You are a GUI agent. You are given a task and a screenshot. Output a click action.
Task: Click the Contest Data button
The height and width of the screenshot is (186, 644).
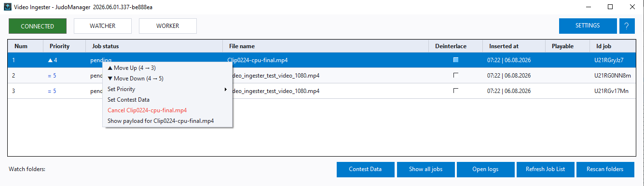[x=365, y=169]
